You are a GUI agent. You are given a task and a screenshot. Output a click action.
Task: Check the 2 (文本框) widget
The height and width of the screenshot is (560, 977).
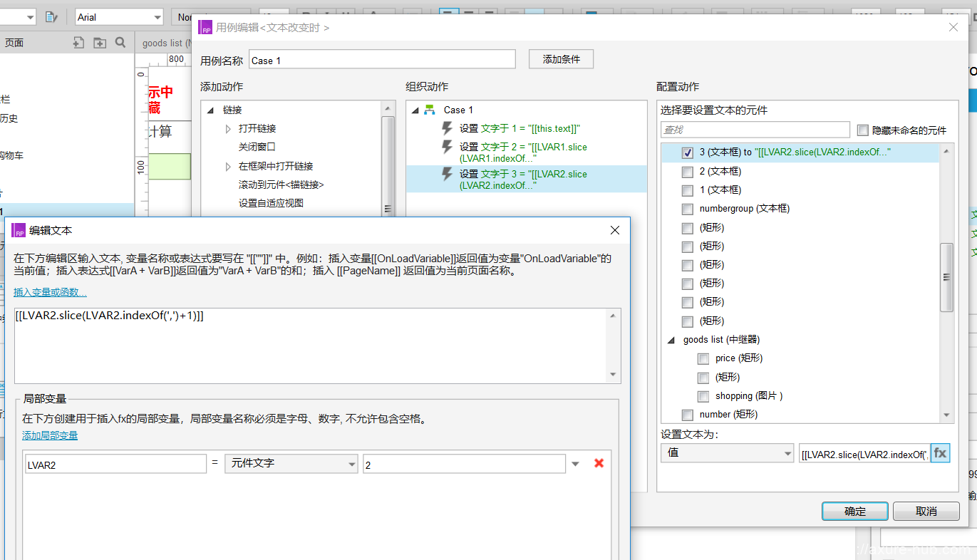[x=688, y=172]
